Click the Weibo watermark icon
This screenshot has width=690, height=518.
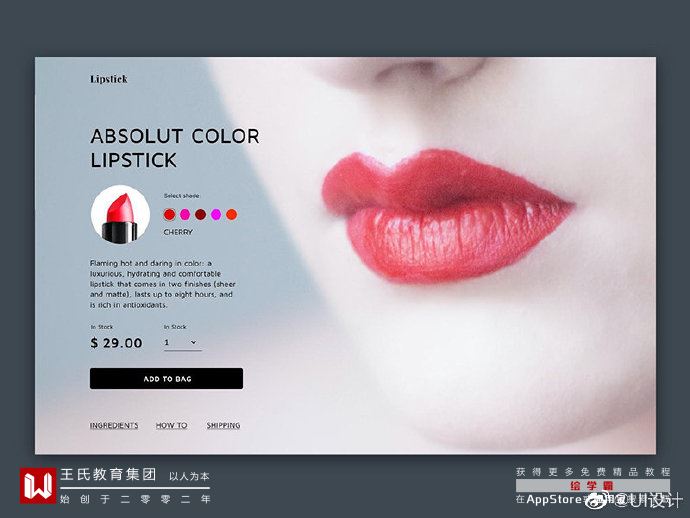click(x=597, y=500)
